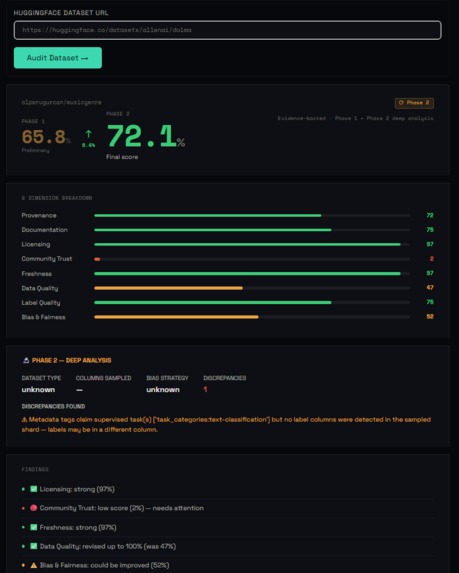Click the alperugurcan/musicgenre dataset name
This screenshot has width=459, height=573.
coord(61,102)
